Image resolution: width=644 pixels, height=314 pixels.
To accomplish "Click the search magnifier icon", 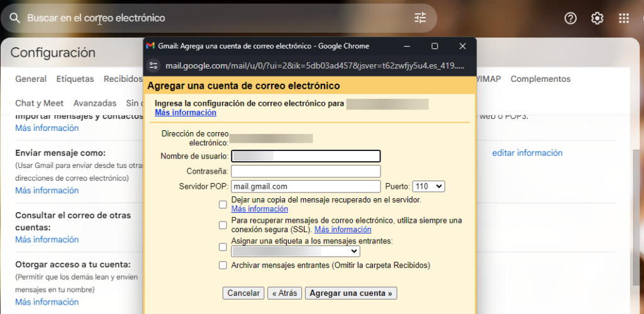I will (15, 18).
